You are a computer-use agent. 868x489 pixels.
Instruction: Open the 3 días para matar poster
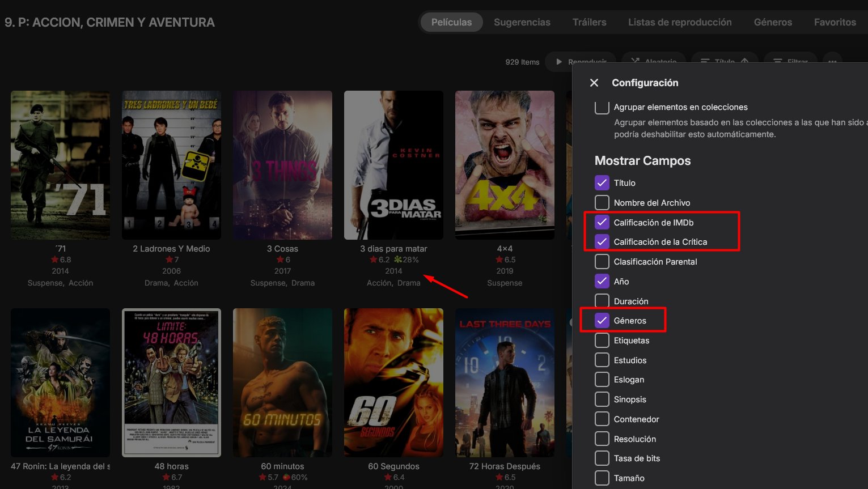(x=393, y=165)
